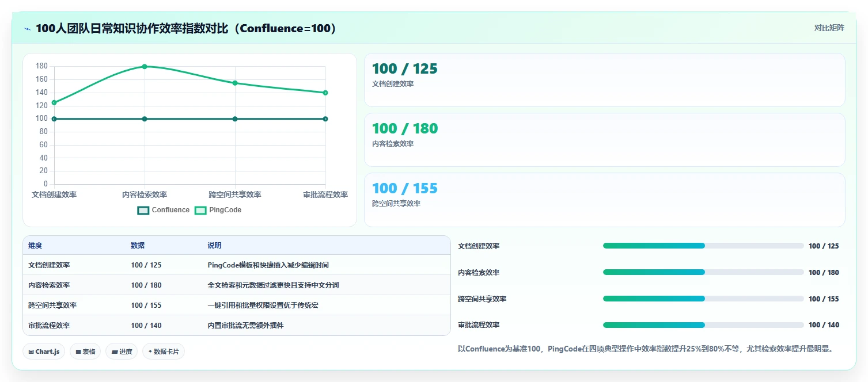868x382 pixels.
Task: Toggle the PingCode legend entry
Action: (x=218, y=210)
